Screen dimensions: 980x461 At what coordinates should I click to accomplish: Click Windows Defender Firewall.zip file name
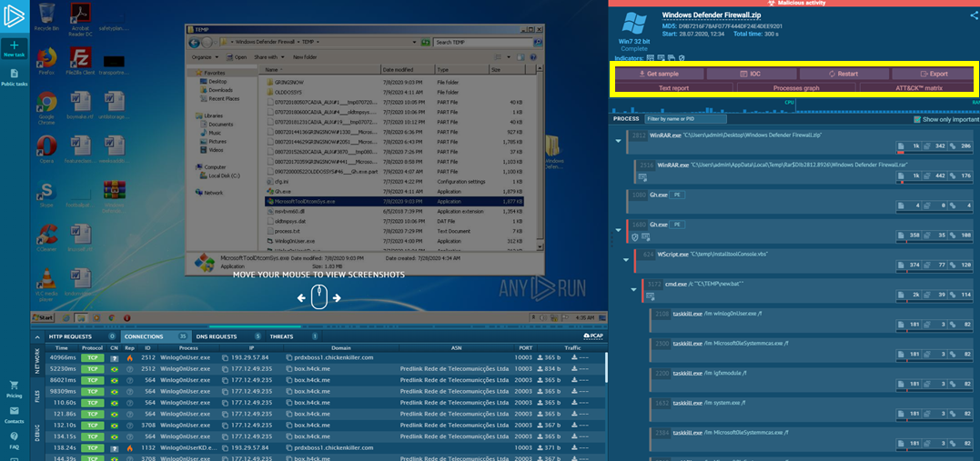click(x=713, y=15)
